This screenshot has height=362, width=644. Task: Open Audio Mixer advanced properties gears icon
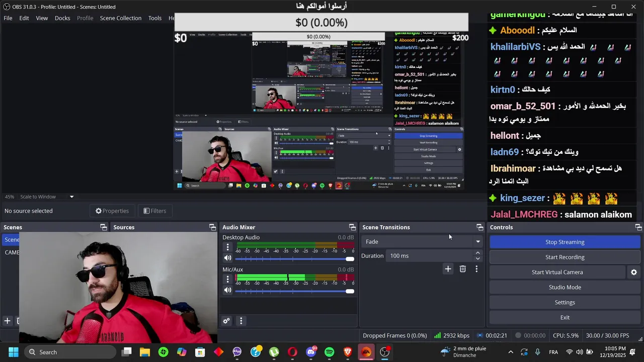coord(226,321)
